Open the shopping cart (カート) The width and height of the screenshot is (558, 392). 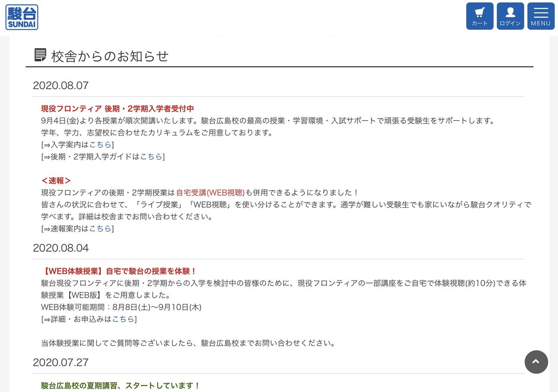pyautogui.click(x=480, y=16)
